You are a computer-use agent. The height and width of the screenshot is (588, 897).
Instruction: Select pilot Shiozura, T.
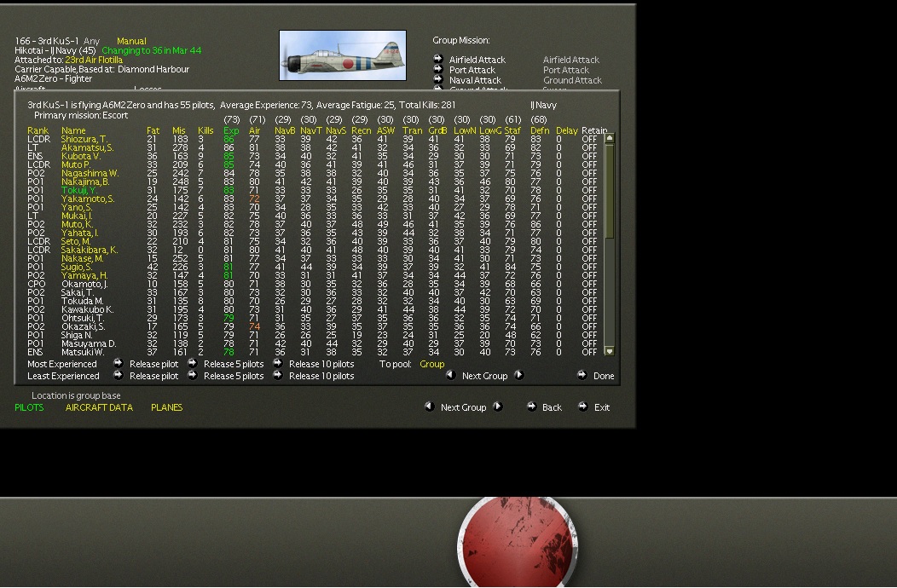point(84,139)
